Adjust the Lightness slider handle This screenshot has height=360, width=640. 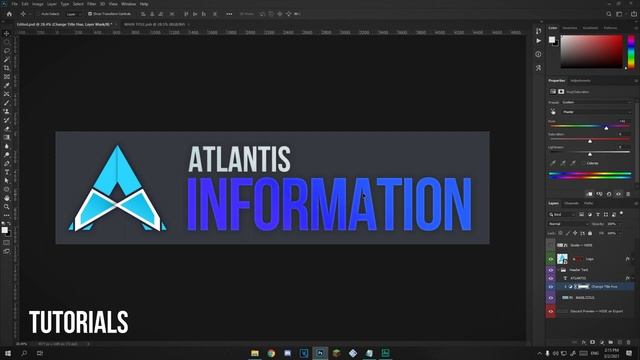click(x=590, y=154)
